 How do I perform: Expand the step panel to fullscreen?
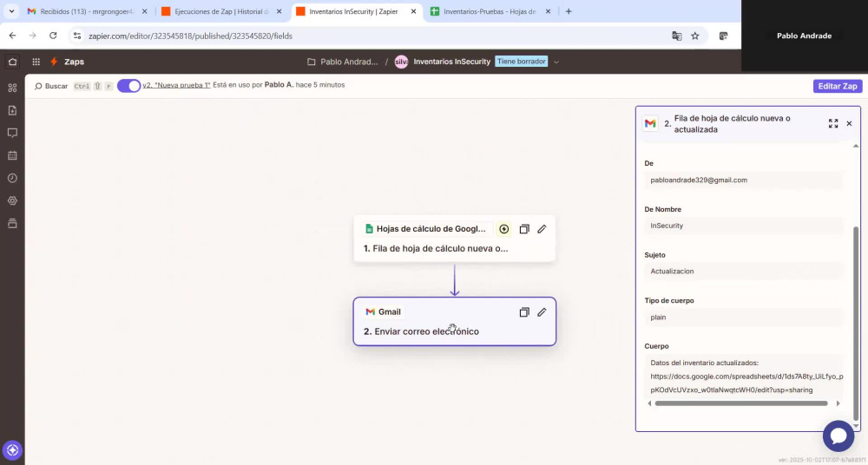tap(833, 123)
